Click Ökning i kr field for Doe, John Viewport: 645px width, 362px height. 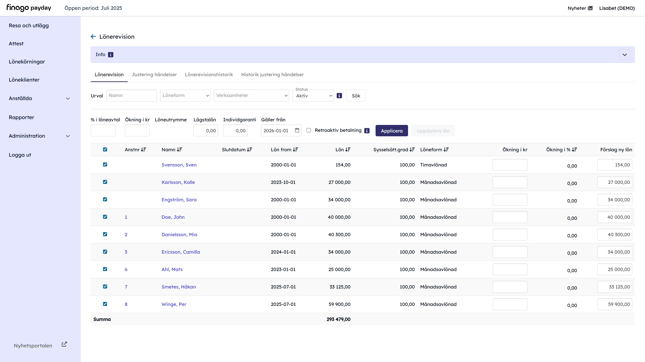tap(510, 217)
